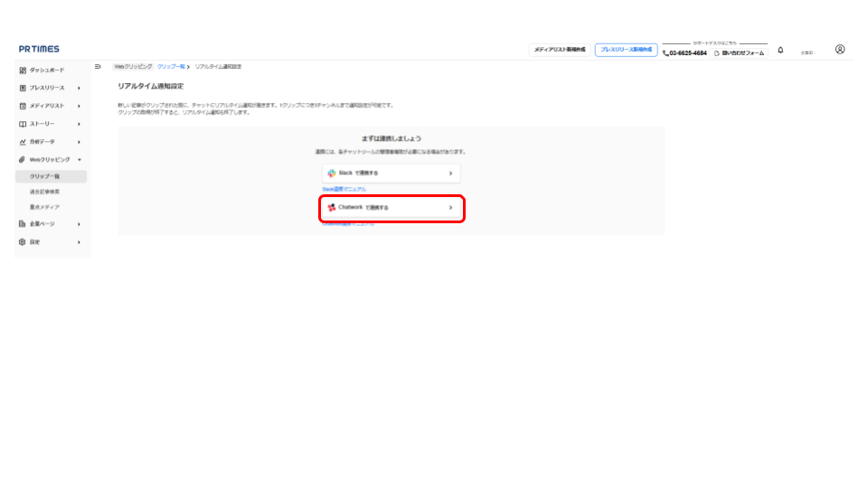
Task: Open the Slack連携マニュアル link
Action: pos(344,189)
